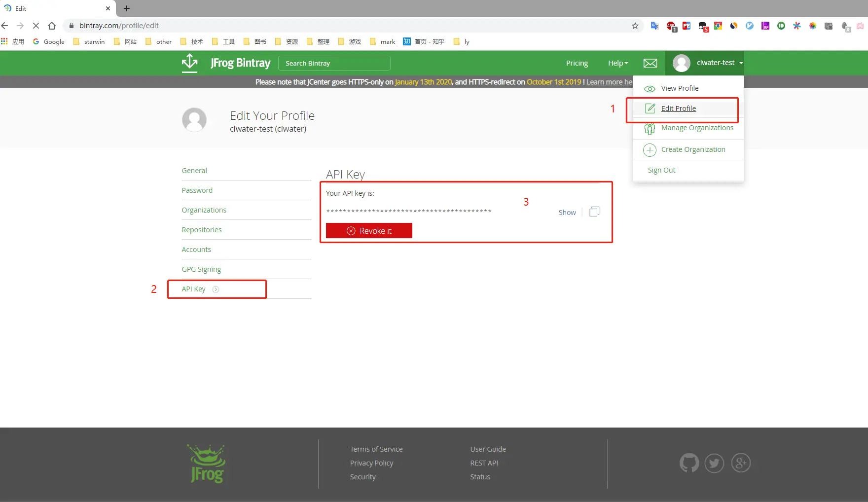Open the Pricing page link
Viewport: 868px width, 502px height.
click(577, 63)
